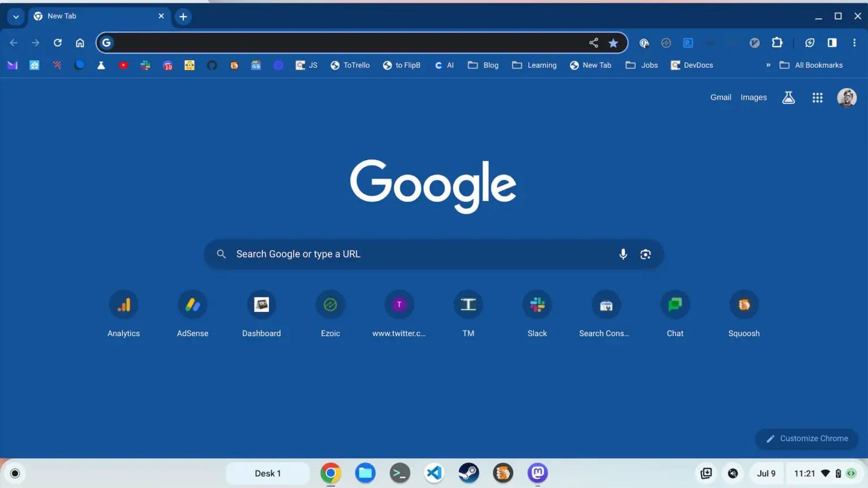Open the to FlipB bookmark
The width and height of the screenshot is (868, 488).
coord(402,66)
